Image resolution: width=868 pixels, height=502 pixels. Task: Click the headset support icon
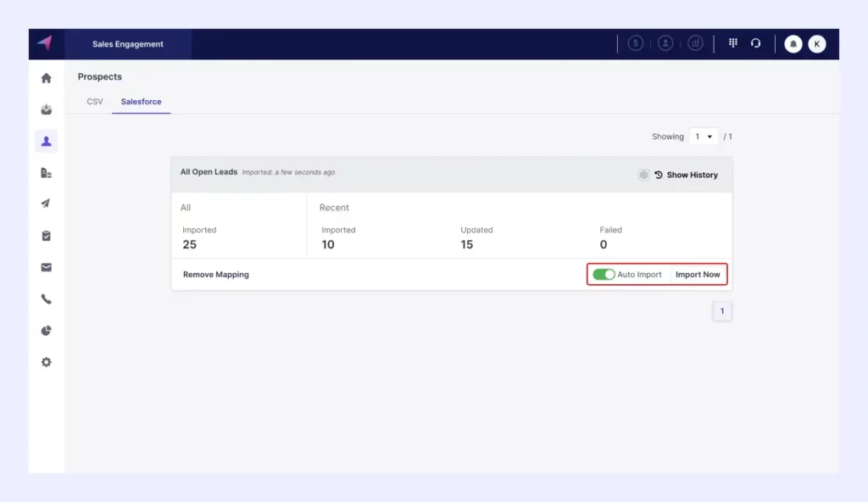(755, 43)
